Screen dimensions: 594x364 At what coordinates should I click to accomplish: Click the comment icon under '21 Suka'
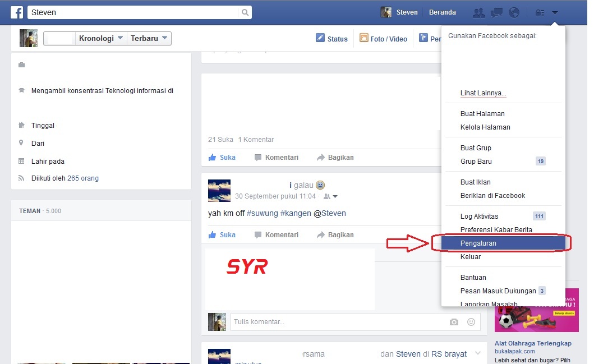(x=258, y=157)
